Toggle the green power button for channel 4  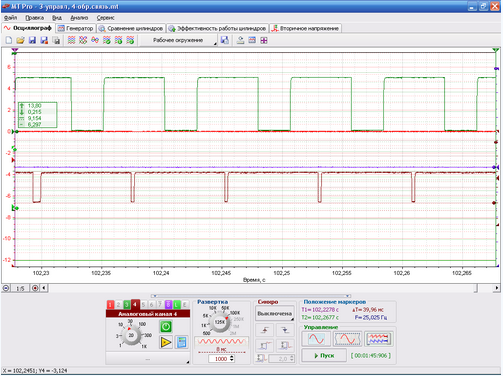click(x=166, y=326)
